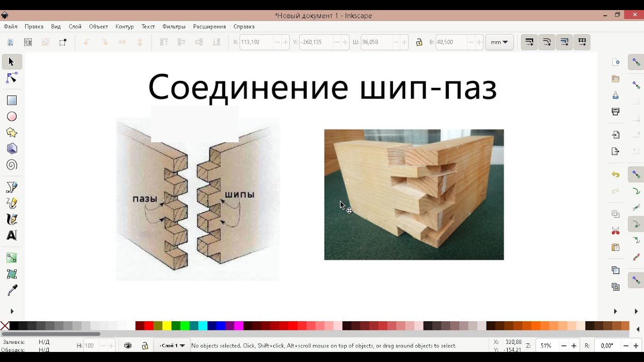
Task: Select the 3D Box tool
Action: [12, 149]
